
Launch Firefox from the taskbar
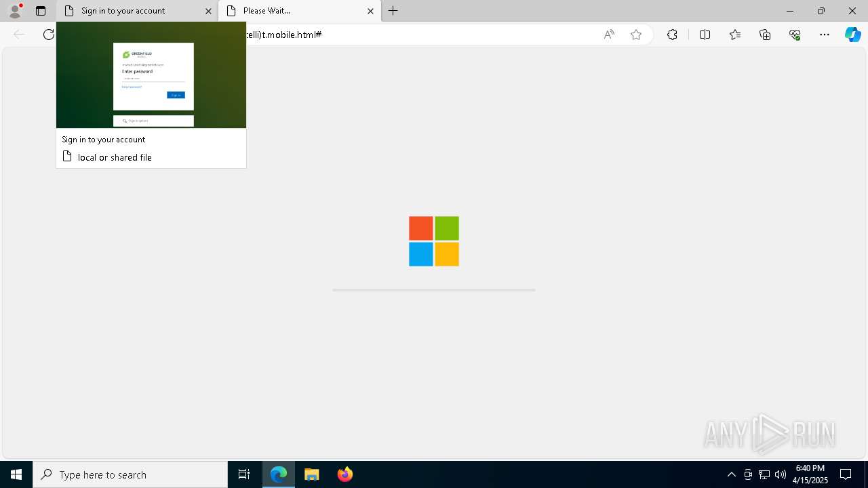coord(345,474)
